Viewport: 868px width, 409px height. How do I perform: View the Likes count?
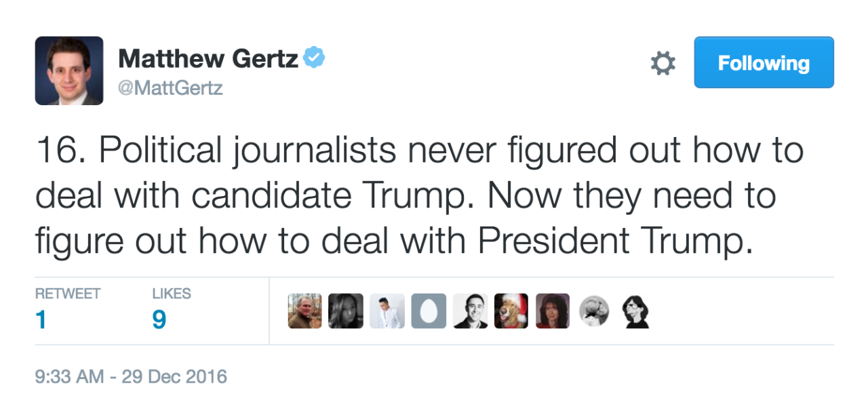(159, 319)
